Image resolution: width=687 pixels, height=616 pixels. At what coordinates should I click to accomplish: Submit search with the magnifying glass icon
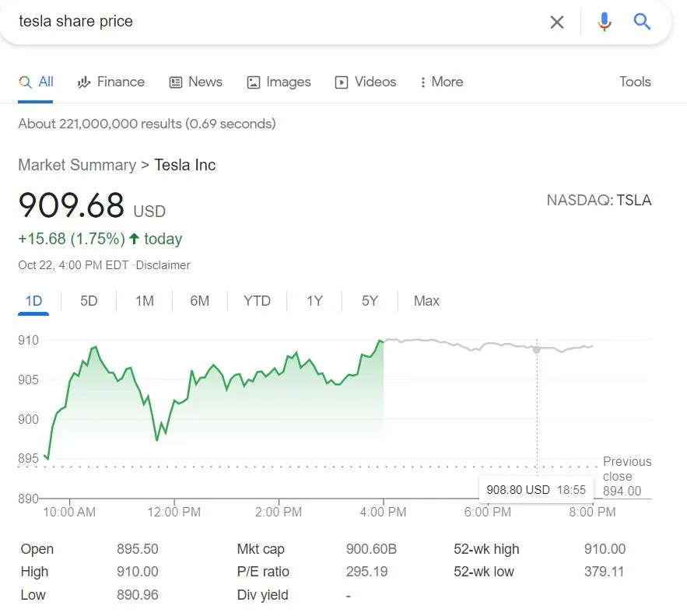[642, 21]
